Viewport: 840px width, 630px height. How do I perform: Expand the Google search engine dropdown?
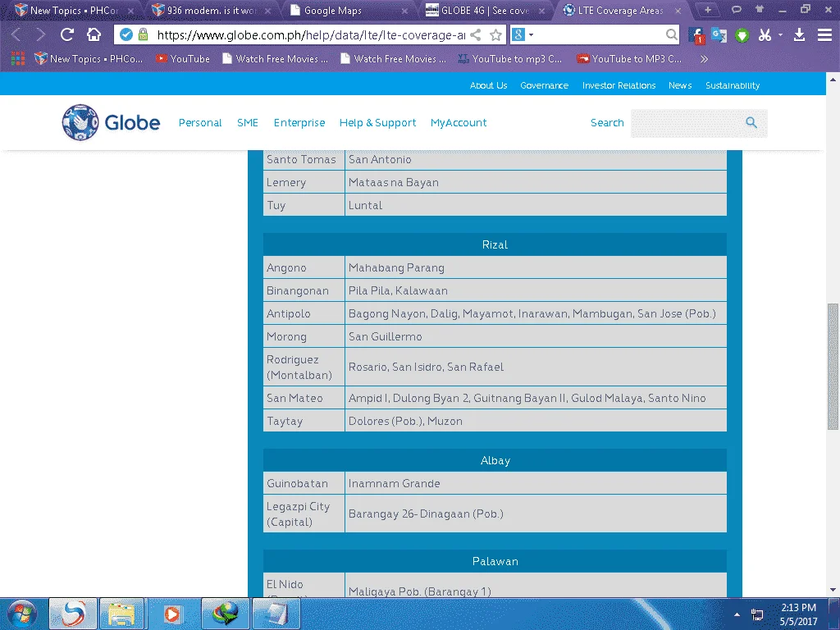(532, 34)
